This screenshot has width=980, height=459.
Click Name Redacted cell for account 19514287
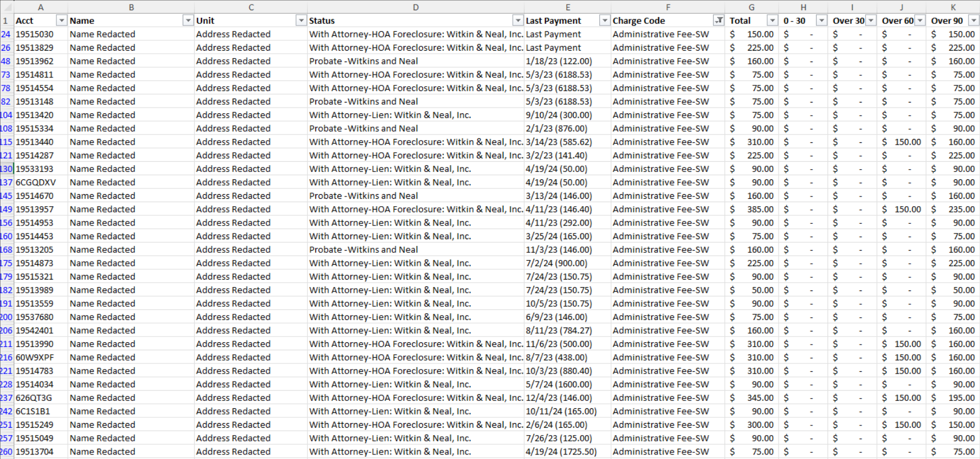click(131, 155)
